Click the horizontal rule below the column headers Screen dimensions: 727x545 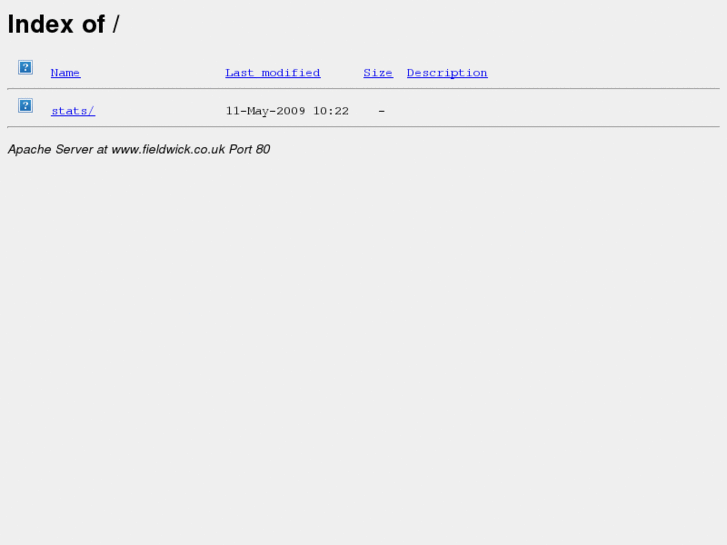[364, 88]
